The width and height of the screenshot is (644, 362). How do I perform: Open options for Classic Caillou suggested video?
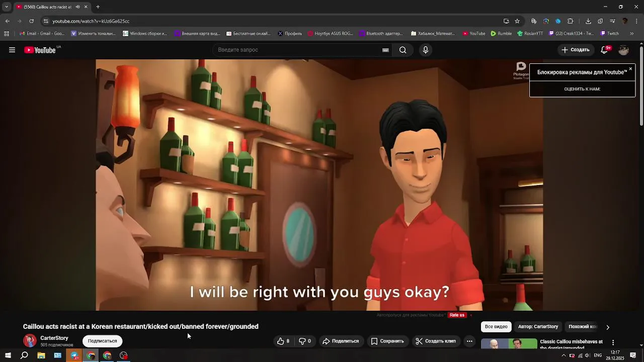coord(613,342)
